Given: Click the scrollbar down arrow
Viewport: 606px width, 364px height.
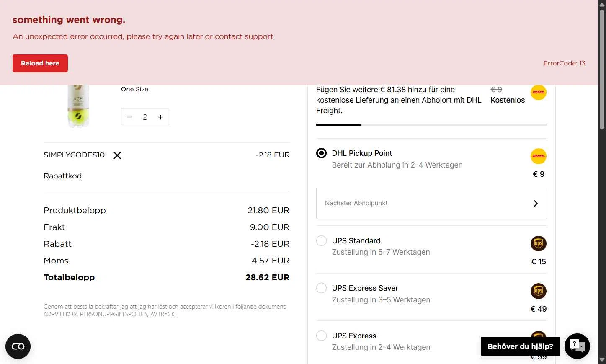Looking at the screenshot, I should 602,360.
